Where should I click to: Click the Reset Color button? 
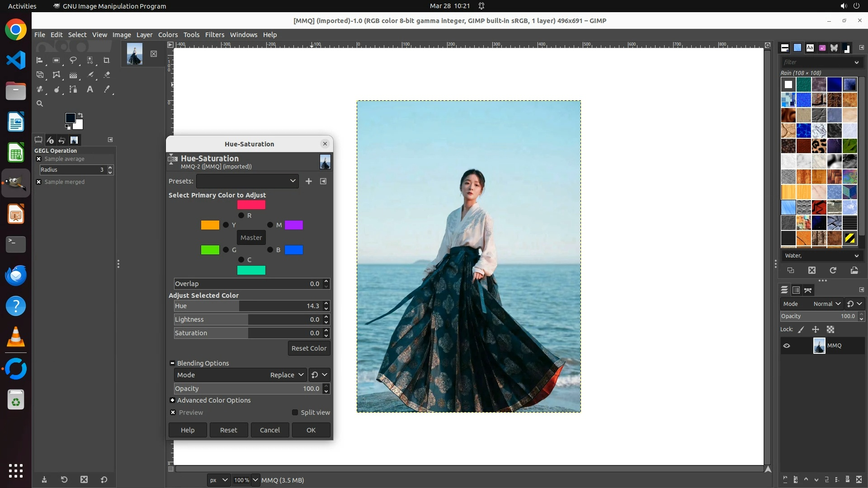[309, 348]
